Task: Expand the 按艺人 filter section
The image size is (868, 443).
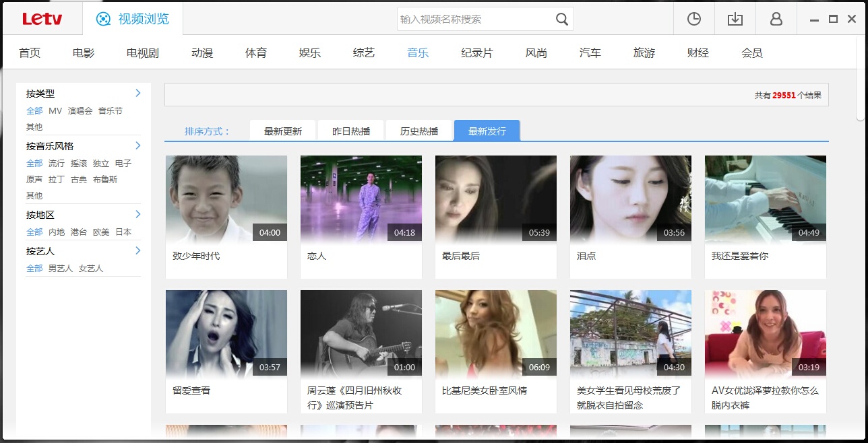Action: click(138, 250)
